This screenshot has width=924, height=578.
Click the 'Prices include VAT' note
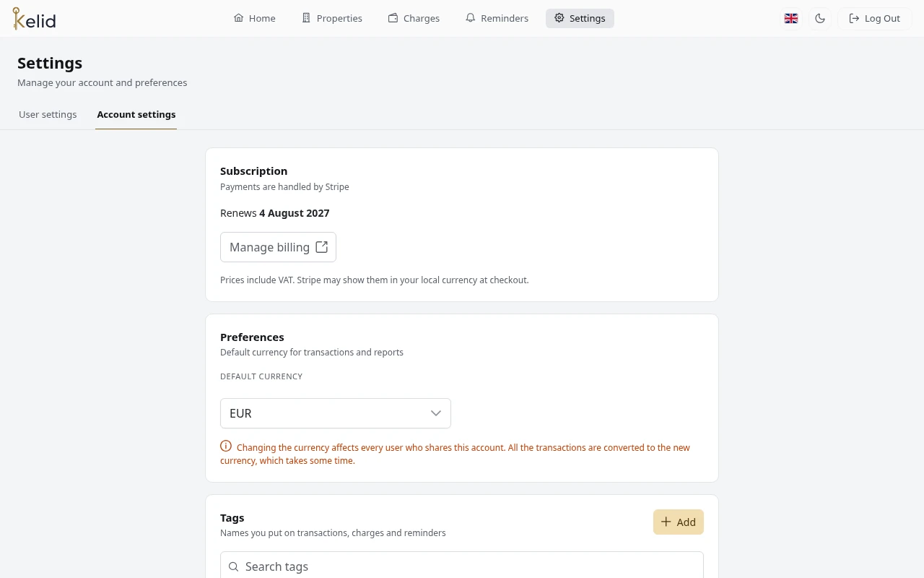(375, 280)
